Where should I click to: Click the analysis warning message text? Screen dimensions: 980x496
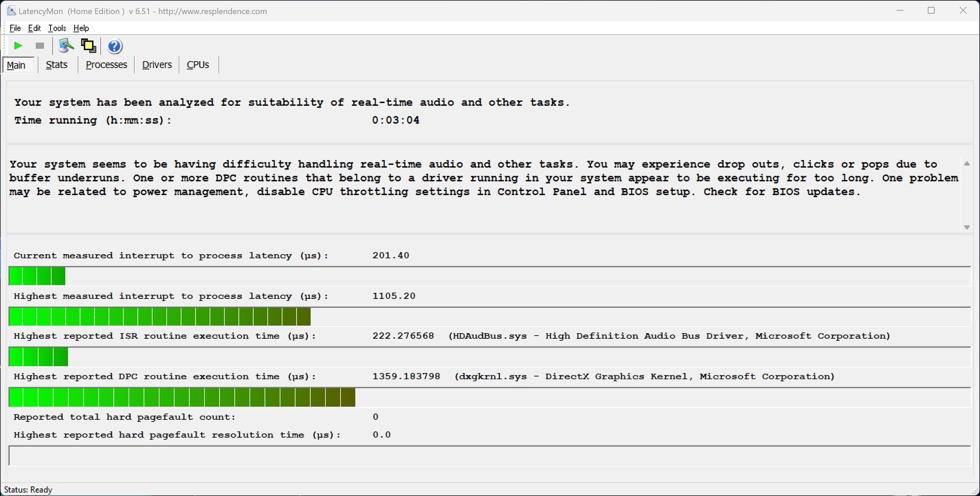coord(484,178)
